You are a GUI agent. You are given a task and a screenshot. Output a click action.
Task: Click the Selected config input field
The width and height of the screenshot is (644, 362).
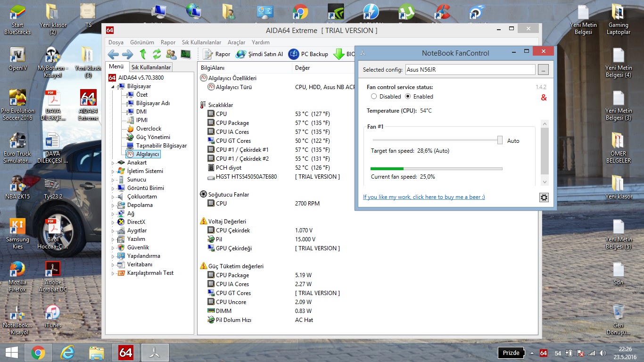pos(470,70)
